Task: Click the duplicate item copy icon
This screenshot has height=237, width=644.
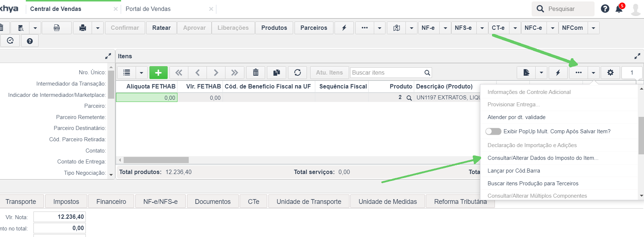Action: point(277,72)
